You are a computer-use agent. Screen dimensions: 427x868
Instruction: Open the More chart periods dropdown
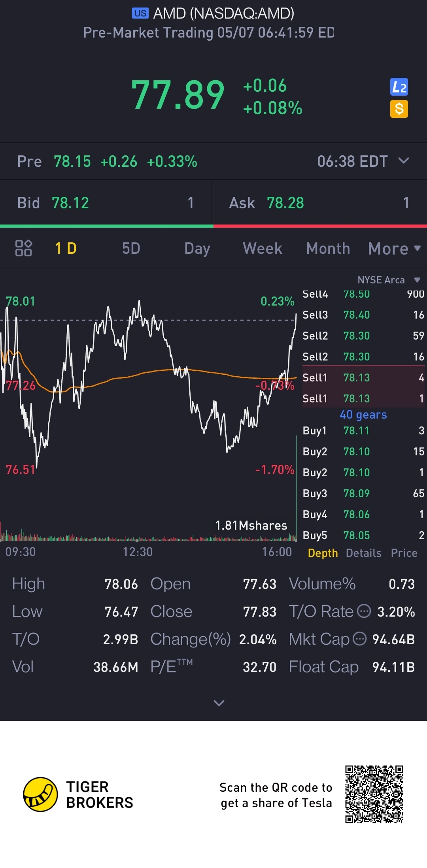pos(394,249)
